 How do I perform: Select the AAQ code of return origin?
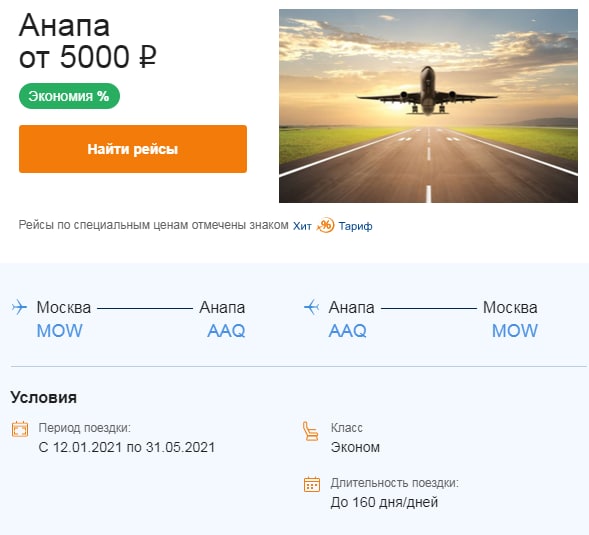[347, 331]
